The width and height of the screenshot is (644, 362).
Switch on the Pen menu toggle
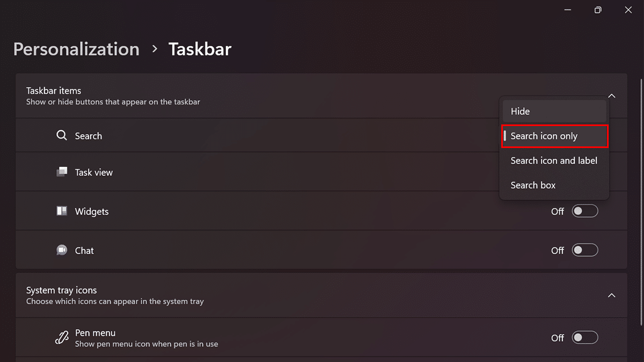click(x=584, y=338)
